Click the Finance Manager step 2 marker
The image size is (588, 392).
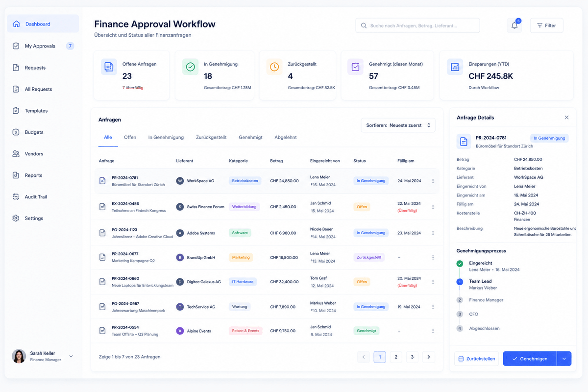coord(460,300)
